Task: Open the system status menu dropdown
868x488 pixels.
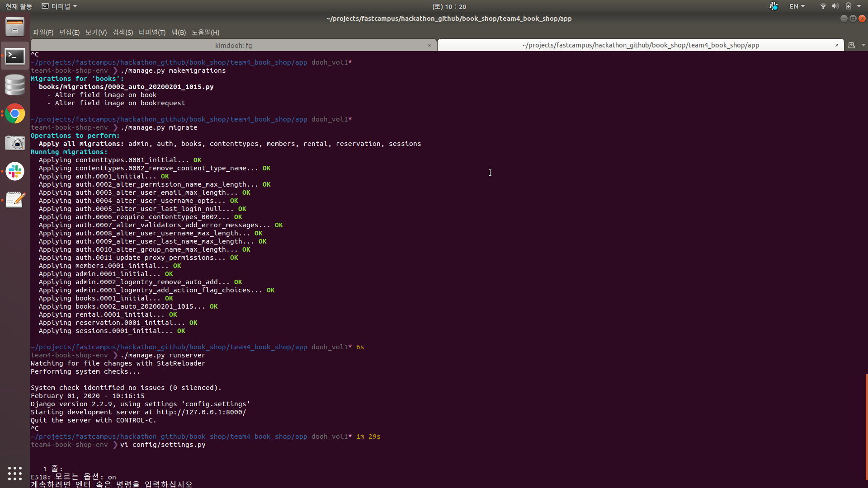Action: click(x=858, y=6)
